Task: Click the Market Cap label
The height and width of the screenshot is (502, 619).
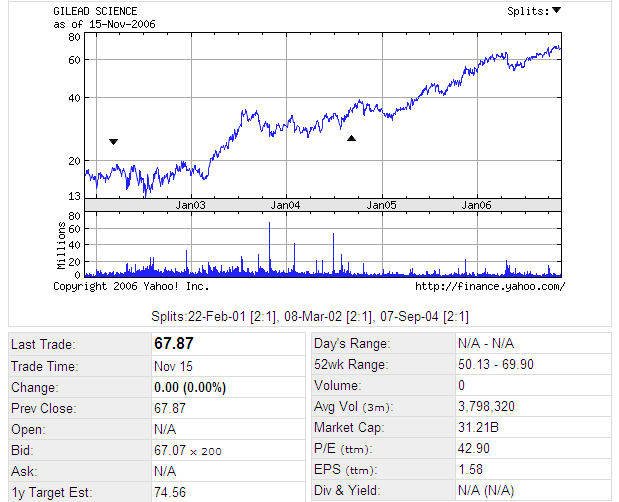Action: 349,427
